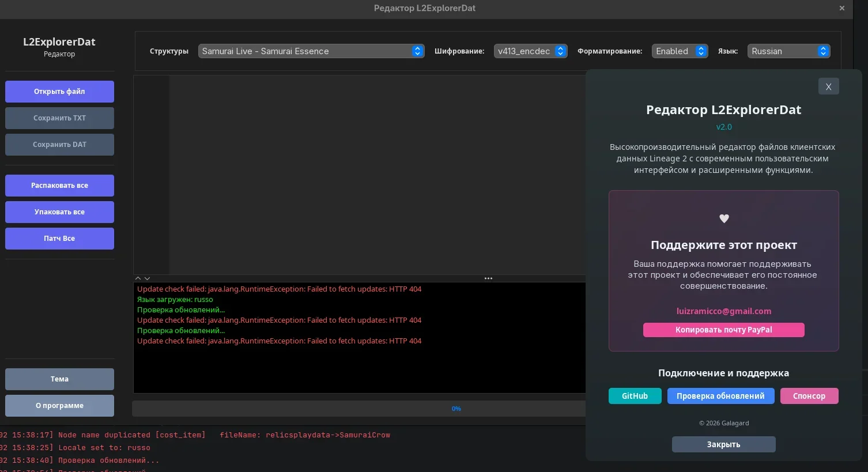Click inside the empty editor text area

tap(378, 175)
